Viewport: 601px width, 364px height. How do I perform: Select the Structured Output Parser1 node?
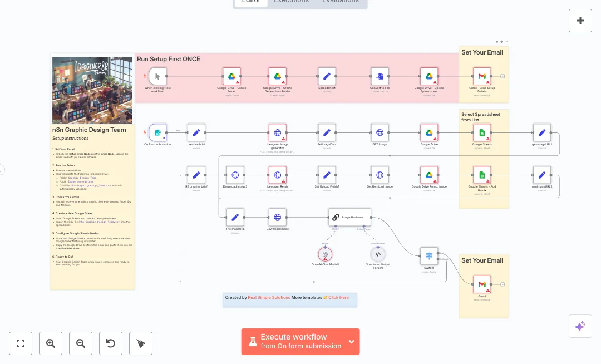pos(378,254)
